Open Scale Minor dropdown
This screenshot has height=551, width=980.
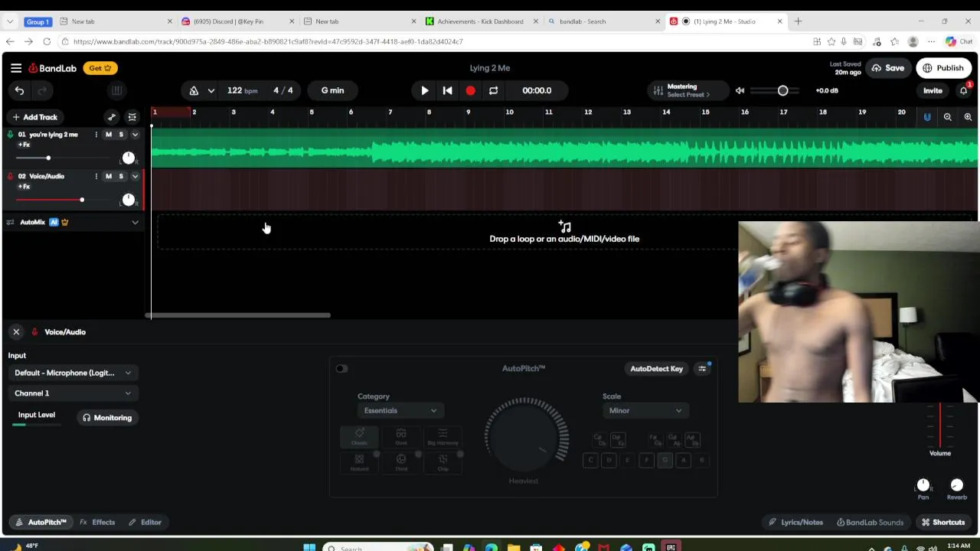[x=645, y=411]
